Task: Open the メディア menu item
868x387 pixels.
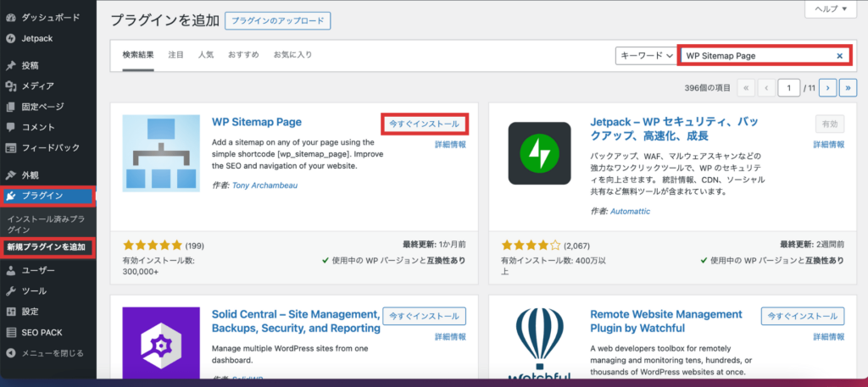Action: 48,86
